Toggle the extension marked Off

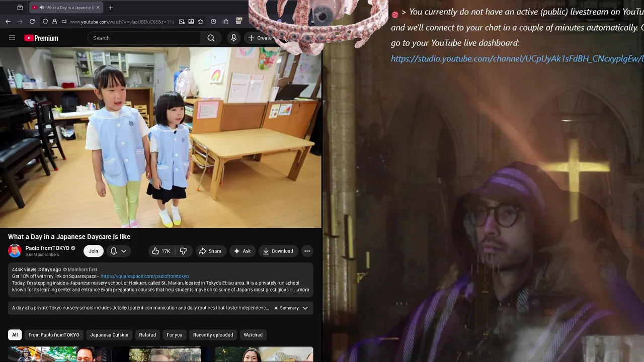[x=238, y=21]
